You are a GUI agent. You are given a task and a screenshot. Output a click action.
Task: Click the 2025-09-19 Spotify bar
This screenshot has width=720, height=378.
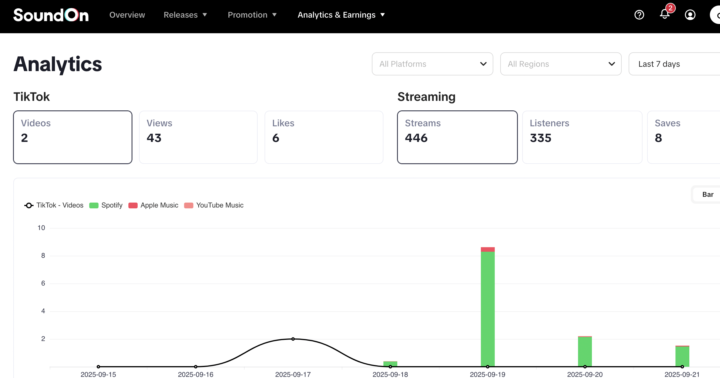488,309
